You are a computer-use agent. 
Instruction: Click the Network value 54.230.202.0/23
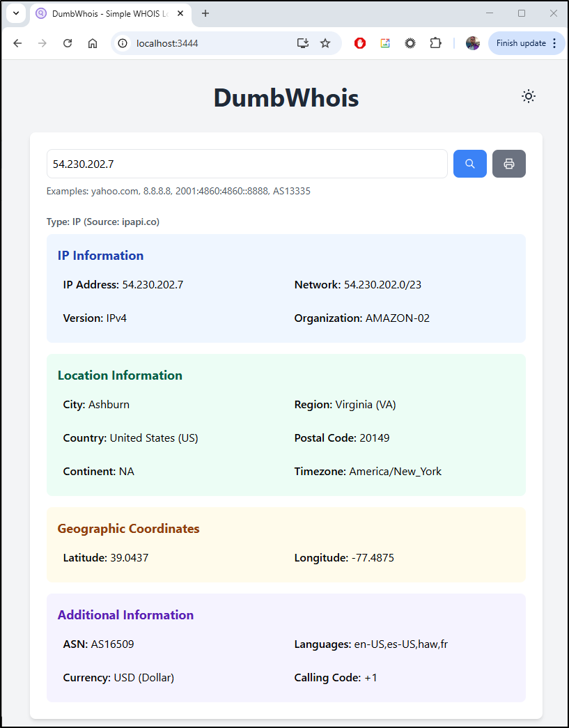(382, 285)
